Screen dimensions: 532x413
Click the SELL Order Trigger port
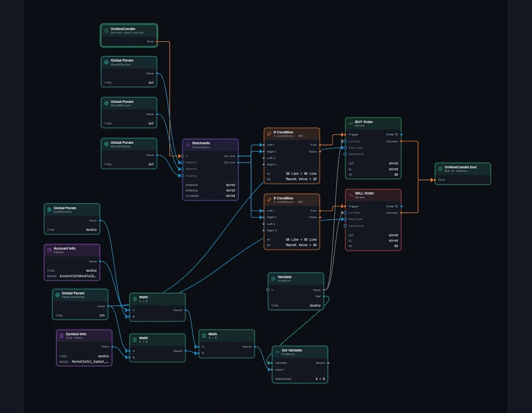pos(345,206)
